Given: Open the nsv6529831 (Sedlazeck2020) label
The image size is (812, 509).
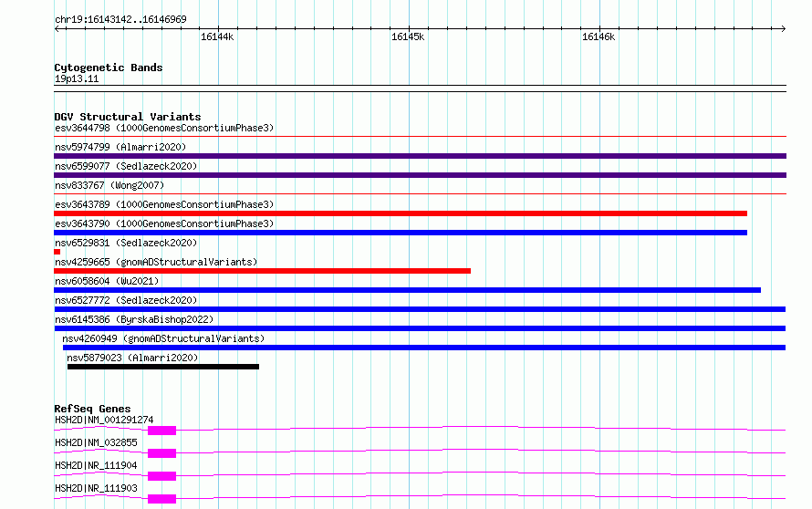Looking at the screenshot, I should coord(126,243).
